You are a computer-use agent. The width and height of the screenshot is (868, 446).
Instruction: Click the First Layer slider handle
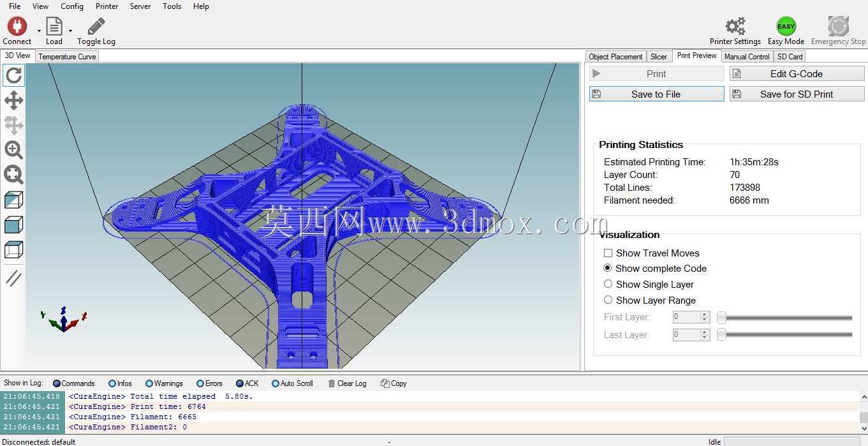(x=721, y=317)
